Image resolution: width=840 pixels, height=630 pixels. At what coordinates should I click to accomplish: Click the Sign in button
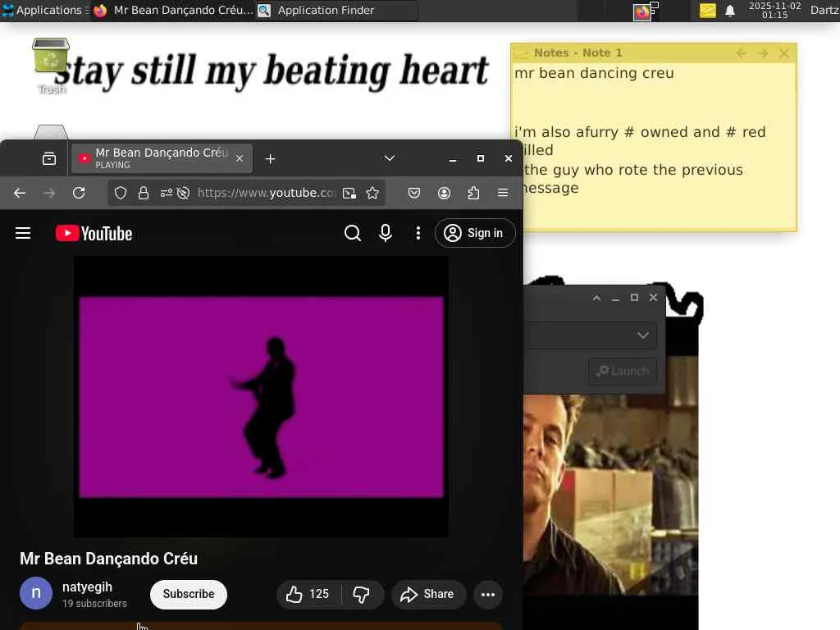point(475,233)
